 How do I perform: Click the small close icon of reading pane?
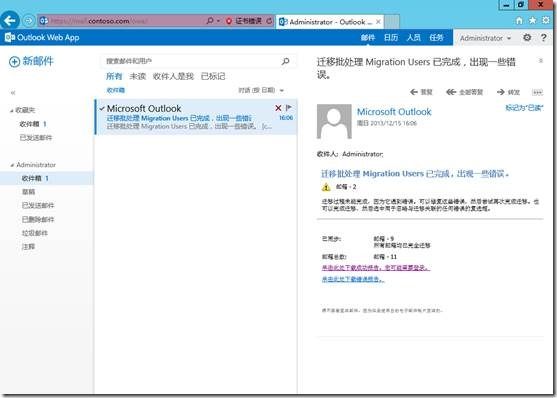pyautogui.click(x=540, y=61)
